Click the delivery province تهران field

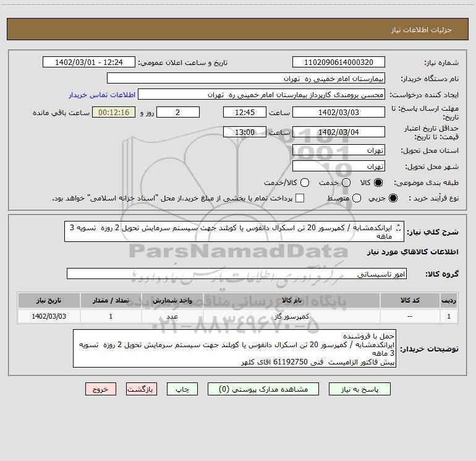(x=339, y=150)
